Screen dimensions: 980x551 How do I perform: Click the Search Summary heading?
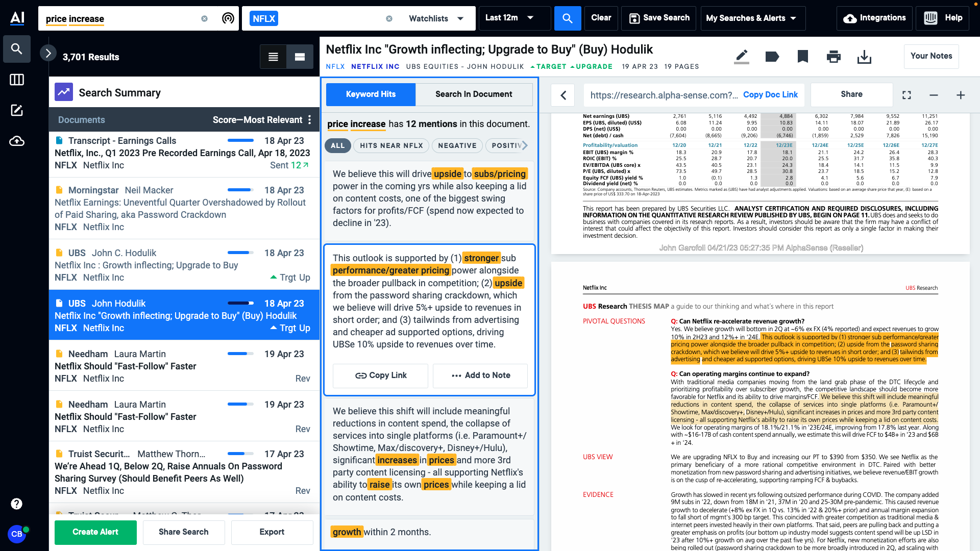click(119, 93)
